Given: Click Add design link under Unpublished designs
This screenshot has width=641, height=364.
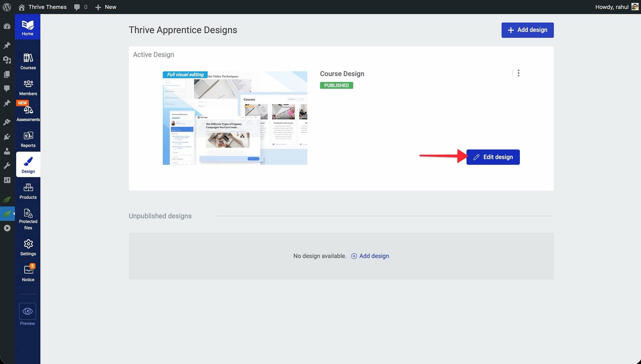Looking at the screenshot, I should 370,256.
